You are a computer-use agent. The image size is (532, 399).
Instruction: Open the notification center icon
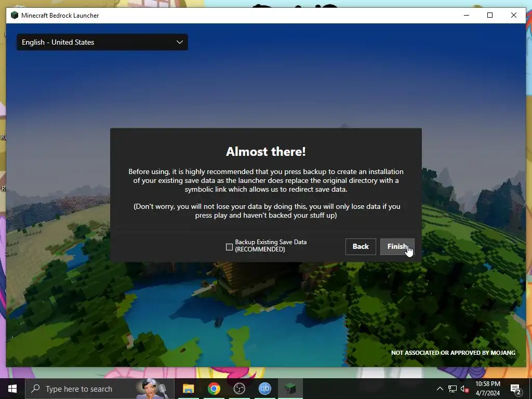[516, 389]
